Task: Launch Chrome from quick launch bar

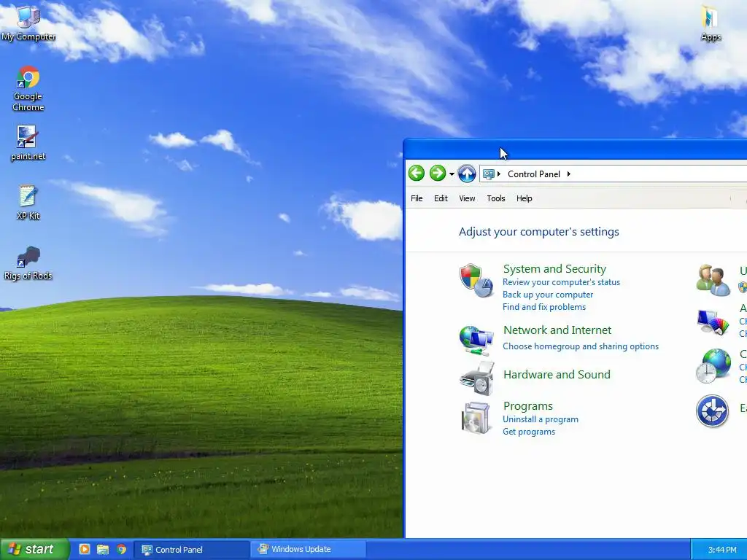Action: [x=122, y=550]
